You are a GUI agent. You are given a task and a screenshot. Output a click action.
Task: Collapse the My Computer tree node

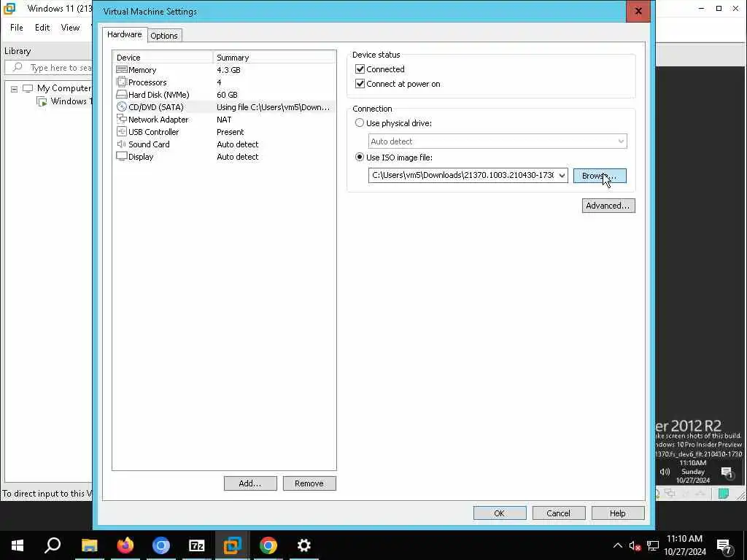coord(15,88)
